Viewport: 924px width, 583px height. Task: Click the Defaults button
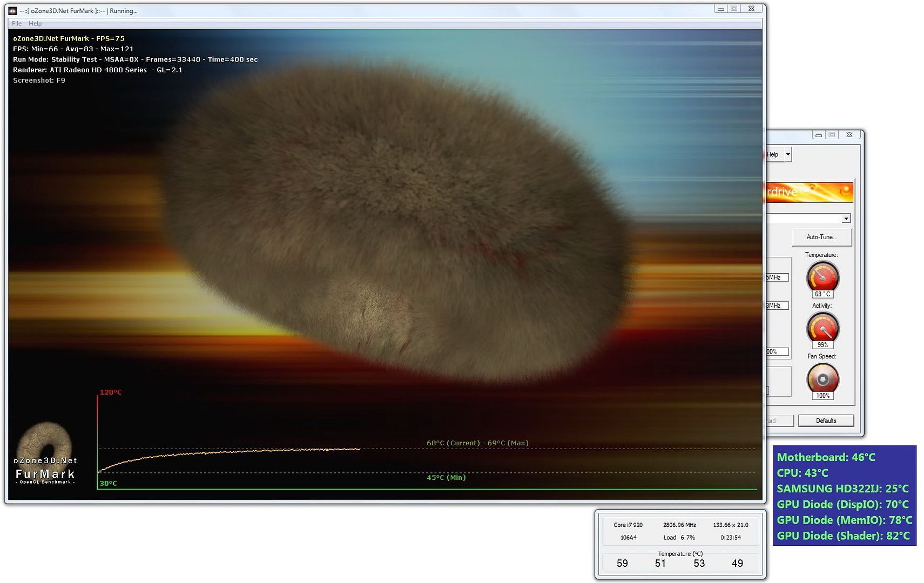[x=826, y=421]
